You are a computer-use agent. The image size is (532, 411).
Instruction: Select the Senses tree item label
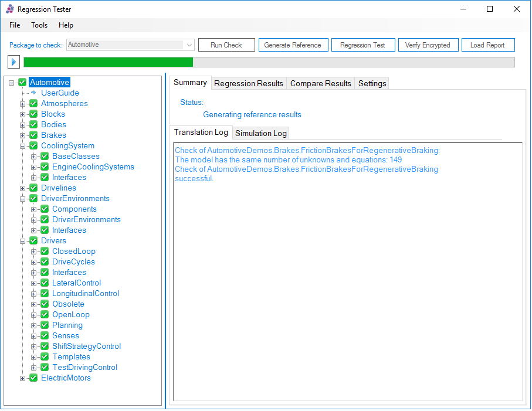click(x=66, y=336)
